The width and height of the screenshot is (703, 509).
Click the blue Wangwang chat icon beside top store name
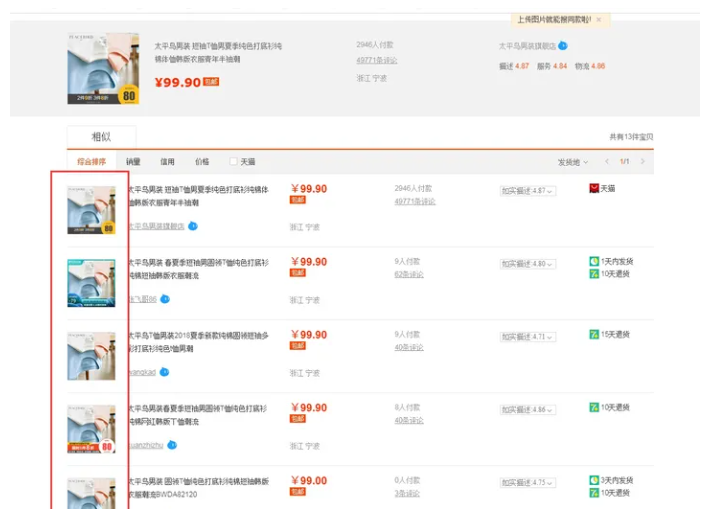(x=563, y=45)
